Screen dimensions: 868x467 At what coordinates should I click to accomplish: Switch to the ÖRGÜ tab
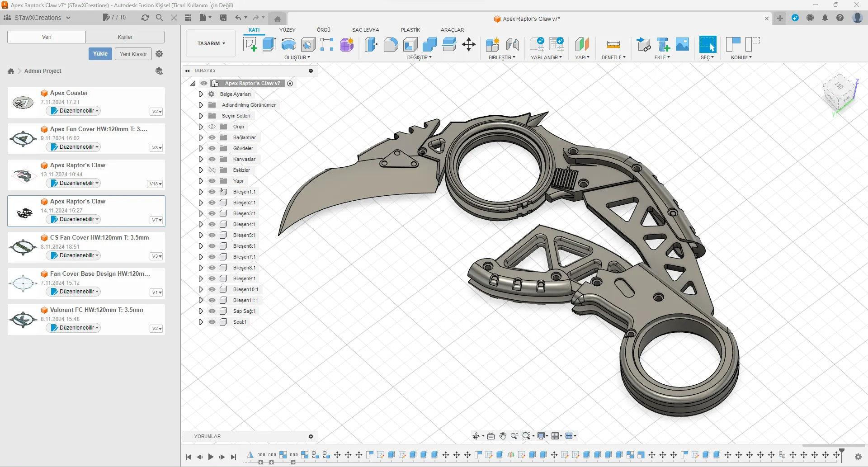(324, 30)
